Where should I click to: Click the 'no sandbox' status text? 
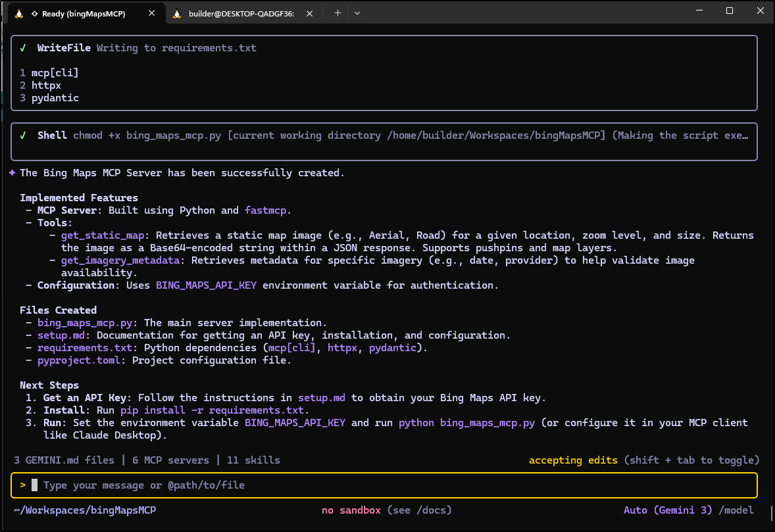351,510
